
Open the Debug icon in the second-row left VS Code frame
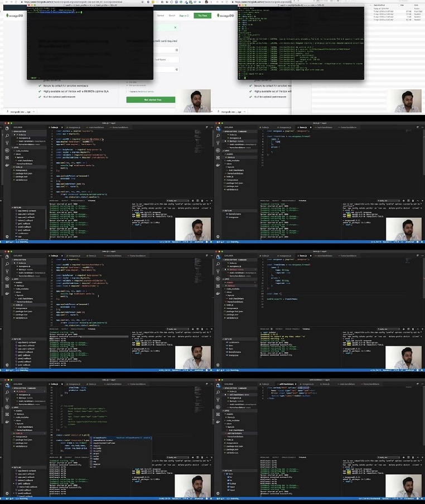[x=7, y=151]
